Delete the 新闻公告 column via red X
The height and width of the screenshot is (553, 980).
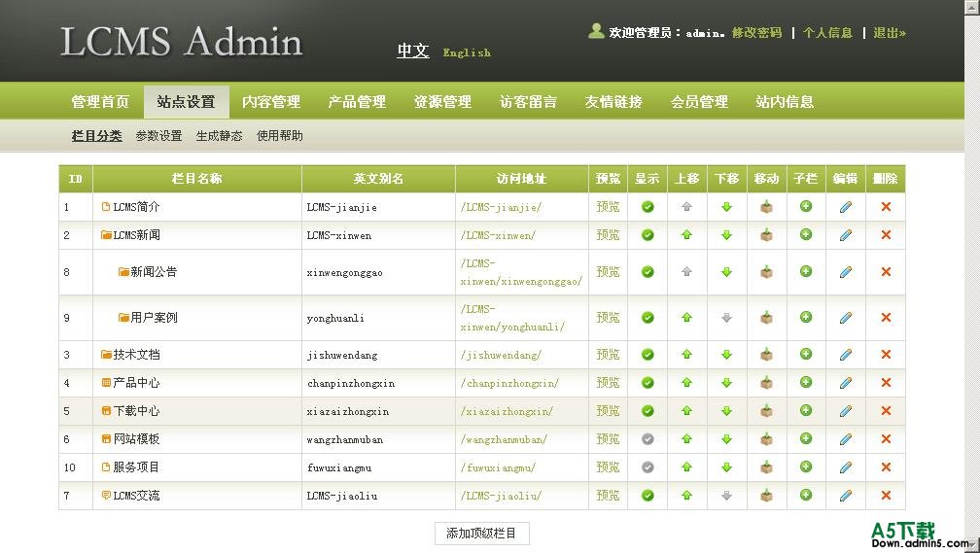pos(886,272)
